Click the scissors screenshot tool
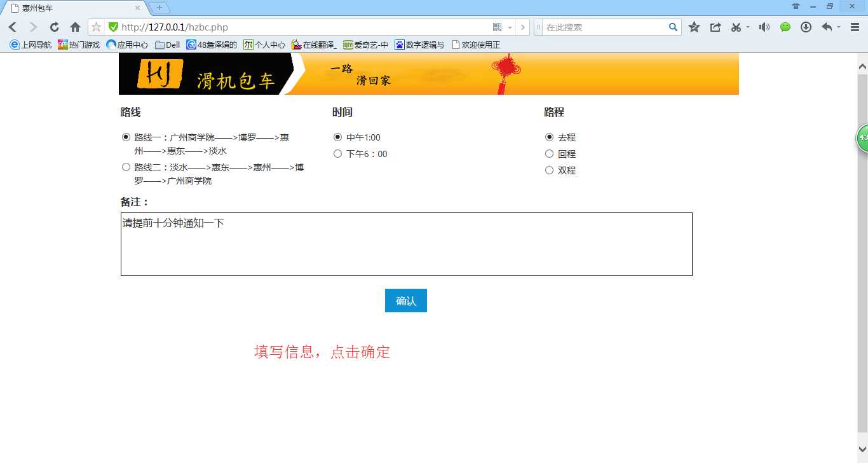868x463 pixels. 736,27
